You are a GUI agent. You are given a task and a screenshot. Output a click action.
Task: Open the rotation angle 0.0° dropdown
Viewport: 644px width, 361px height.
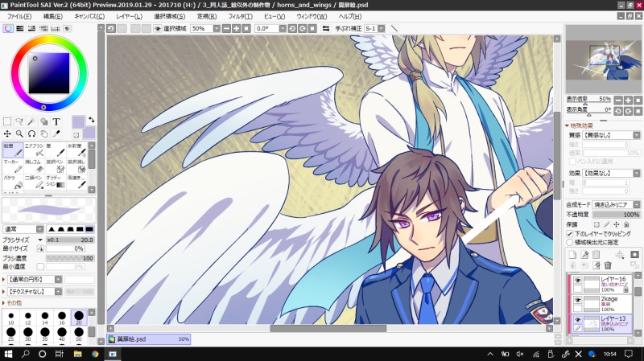pyautogui.click(x=283, y=28)
